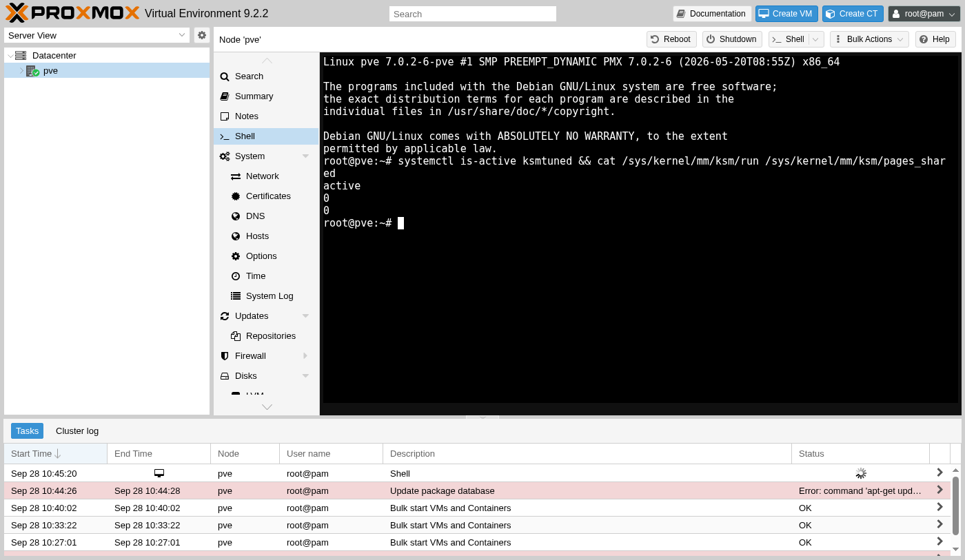This screenshot has height=560, width=965.
Task: Click the Repositories files icon
Action: (236, 336)
